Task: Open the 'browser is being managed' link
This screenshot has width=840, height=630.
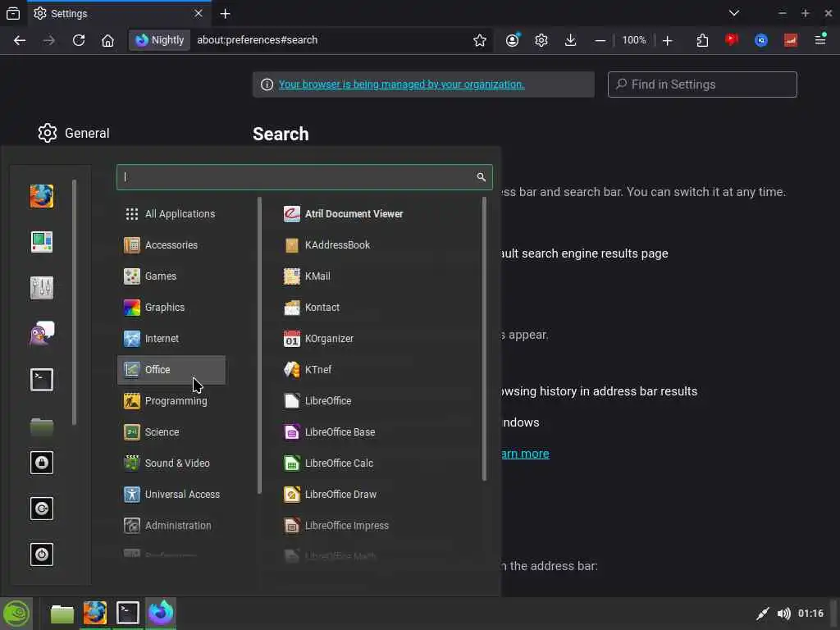Action: click(x=401, y=84)
